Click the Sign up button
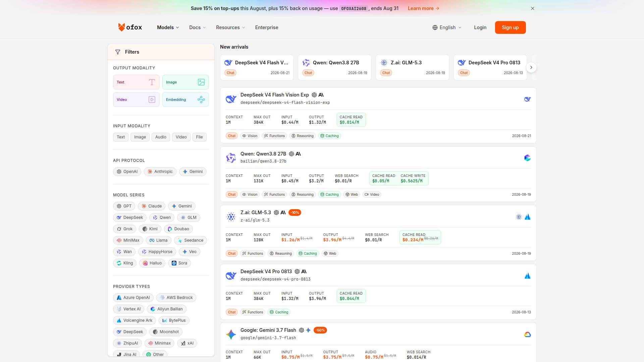644x362 pixels. pyautogui.click(x=510, y=27)
